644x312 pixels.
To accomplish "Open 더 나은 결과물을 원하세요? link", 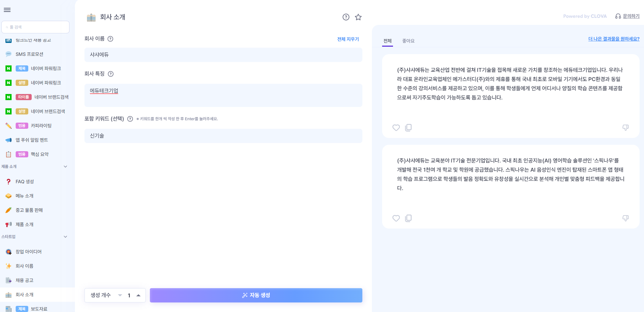I will (x=614, y=39).
